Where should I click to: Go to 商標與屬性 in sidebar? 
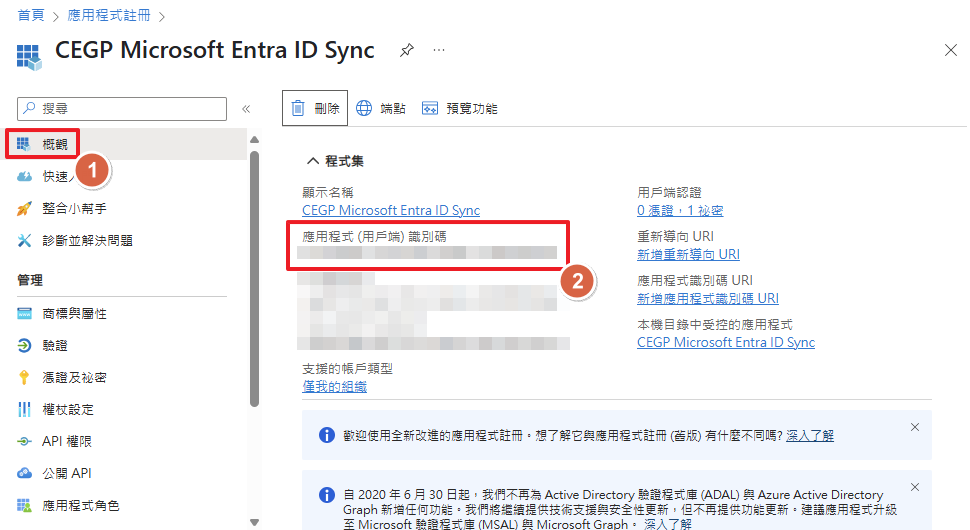coord(73,313)
